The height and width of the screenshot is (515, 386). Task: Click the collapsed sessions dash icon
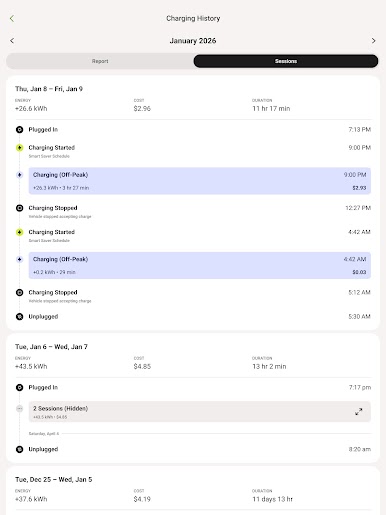point(20,408)
